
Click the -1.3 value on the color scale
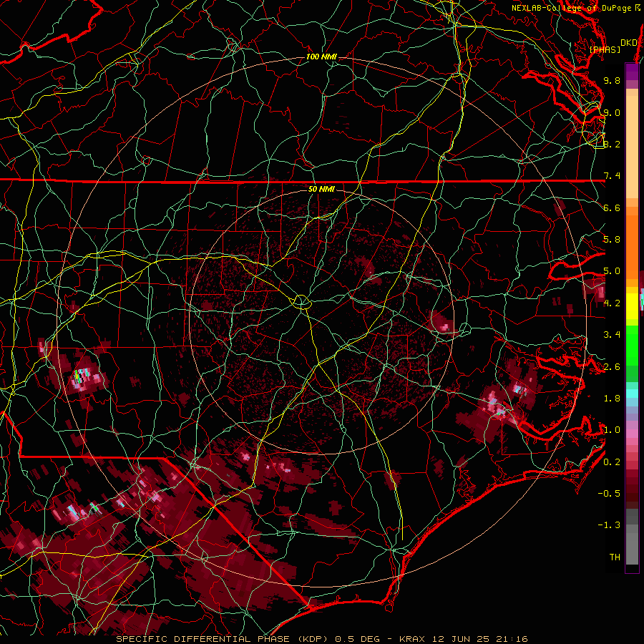[x=609, y=525]
